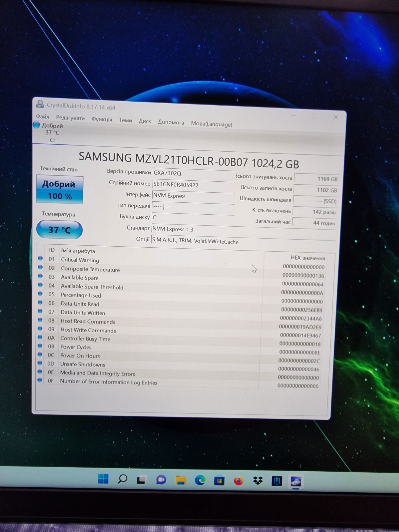This screenshot has height=532, width=399.
Task: Click status dot for Data Units Read
Action: point(40,302)
